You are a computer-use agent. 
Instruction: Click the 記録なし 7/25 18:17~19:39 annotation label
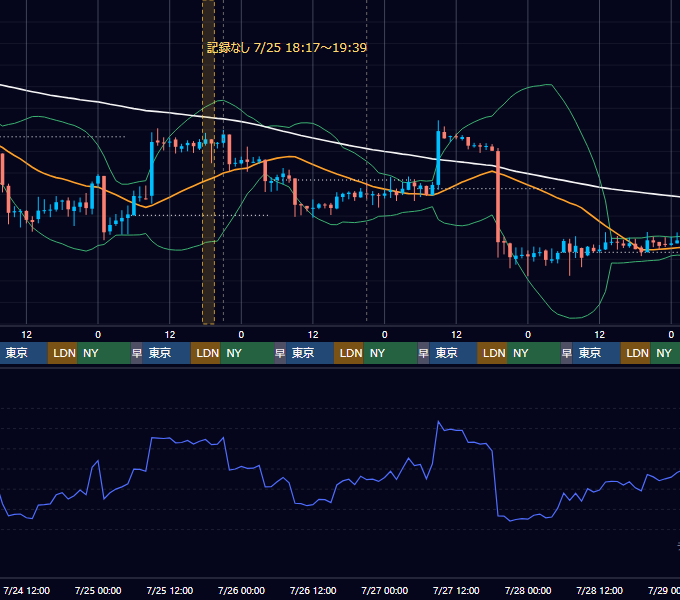pos(287,48)
